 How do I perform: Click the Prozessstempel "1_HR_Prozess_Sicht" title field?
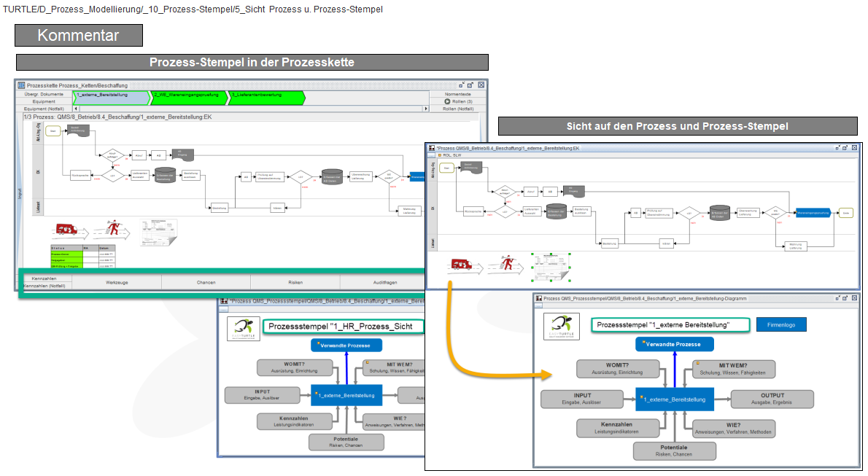(344, 327)
